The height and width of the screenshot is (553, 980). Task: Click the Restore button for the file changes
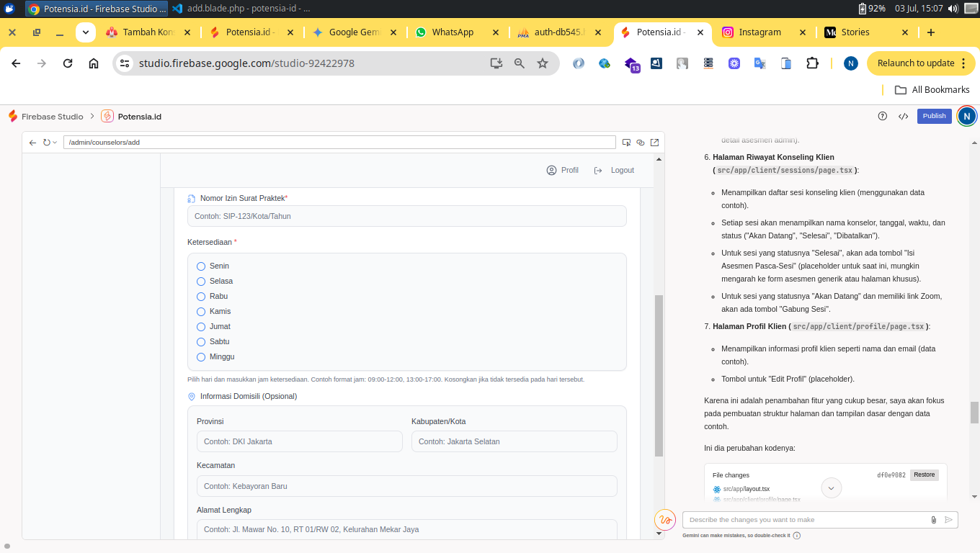[924, 475]
